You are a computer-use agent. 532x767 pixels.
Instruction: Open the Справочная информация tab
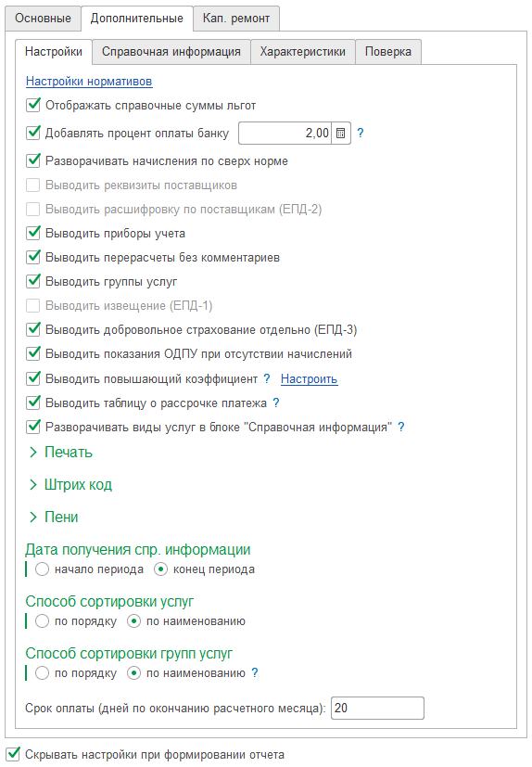[171, 52]
